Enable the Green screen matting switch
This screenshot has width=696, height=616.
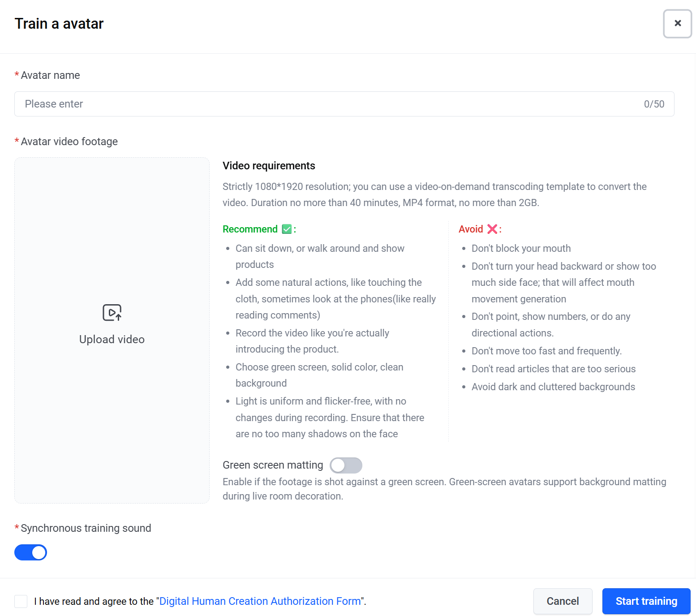[346, 465]
